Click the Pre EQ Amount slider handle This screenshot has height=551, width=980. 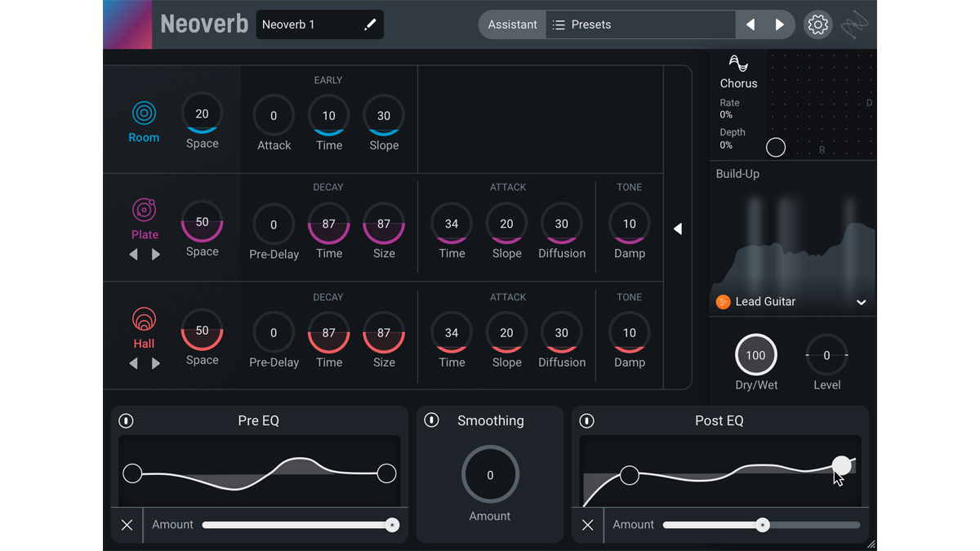(x=392, y=525)
